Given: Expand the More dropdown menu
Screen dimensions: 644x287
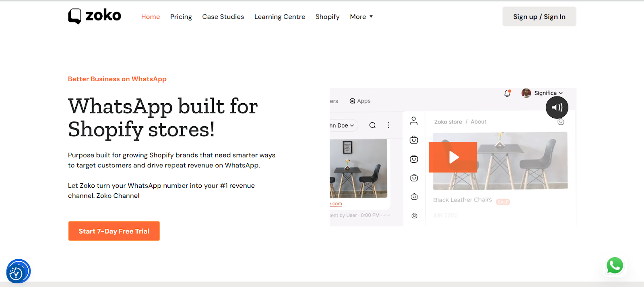Looking at the screenshot, I should (361, 16).
